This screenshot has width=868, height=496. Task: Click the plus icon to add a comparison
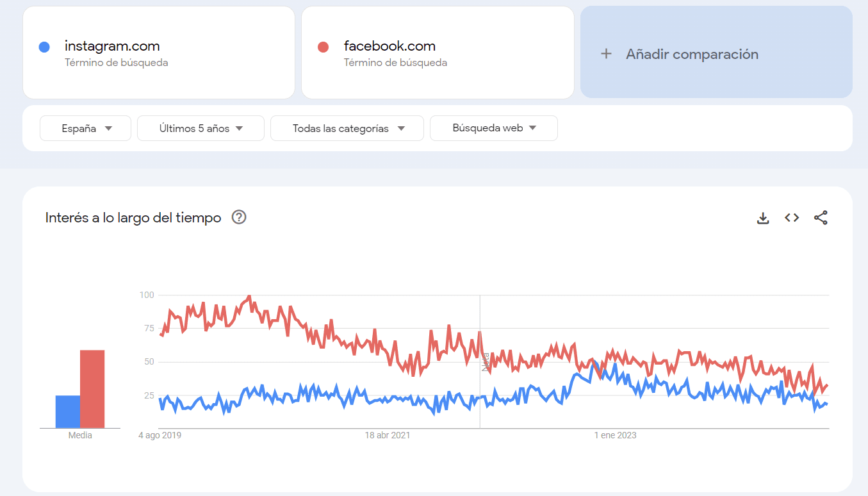pos(606,54)
